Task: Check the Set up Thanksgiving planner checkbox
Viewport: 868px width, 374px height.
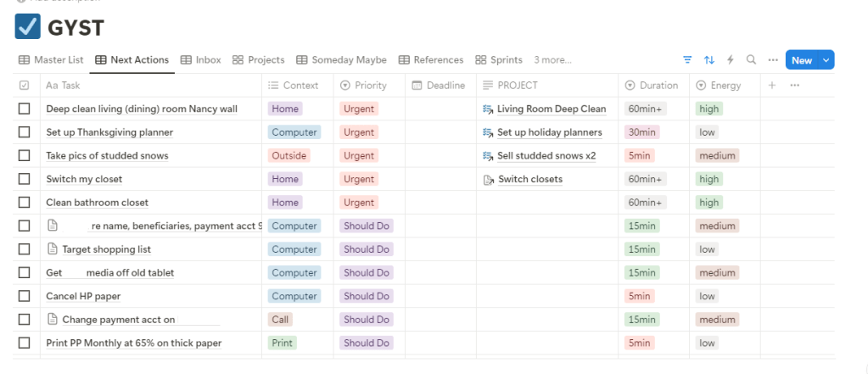Action: pyautogui.click(x=25, y=132)
